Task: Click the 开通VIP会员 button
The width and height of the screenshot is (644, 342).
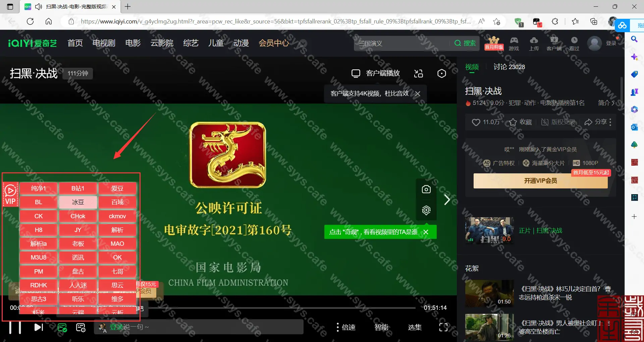Action: point(540,181)
